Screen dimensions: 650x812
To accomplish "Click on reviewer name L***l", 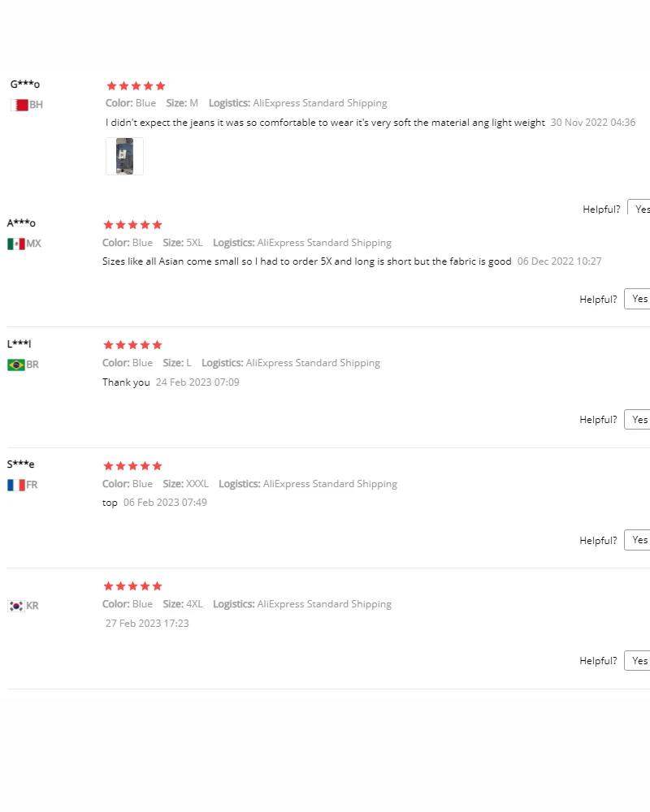I will tap(19, 344).
